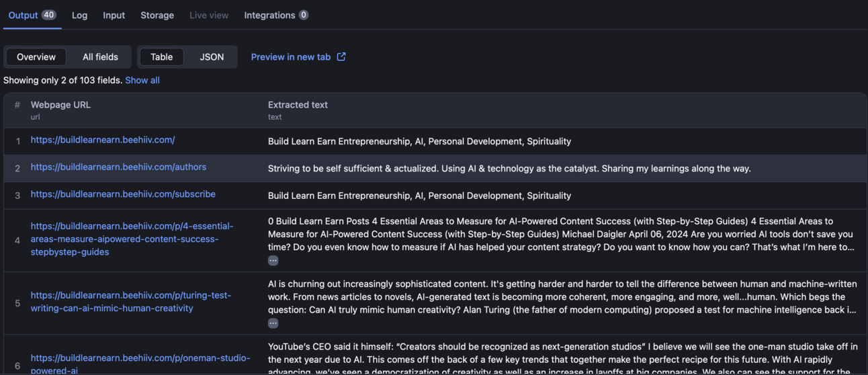This screenshot has width=868, height=375.
Task: Select row 1 extracted text cell
Action: click(419, 141)
